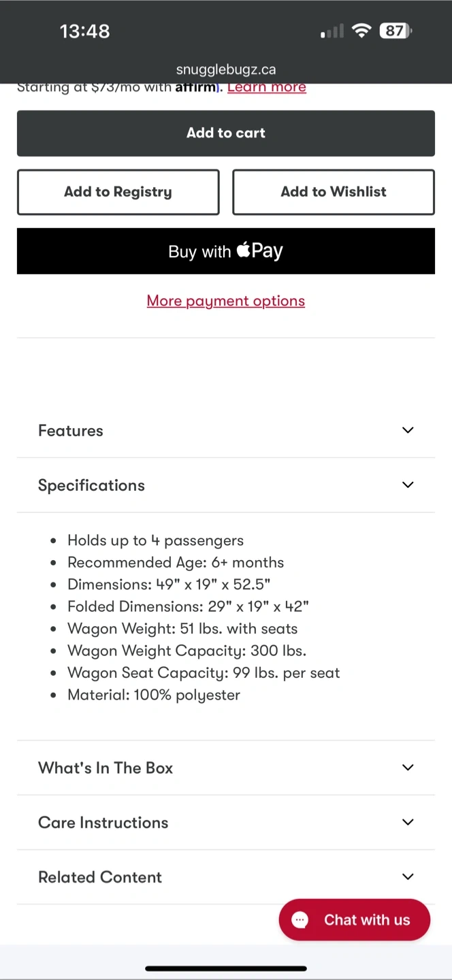Expand Care Instructions chevron
452x980 pixels.
pyautogui.click(x=408, y=822)
